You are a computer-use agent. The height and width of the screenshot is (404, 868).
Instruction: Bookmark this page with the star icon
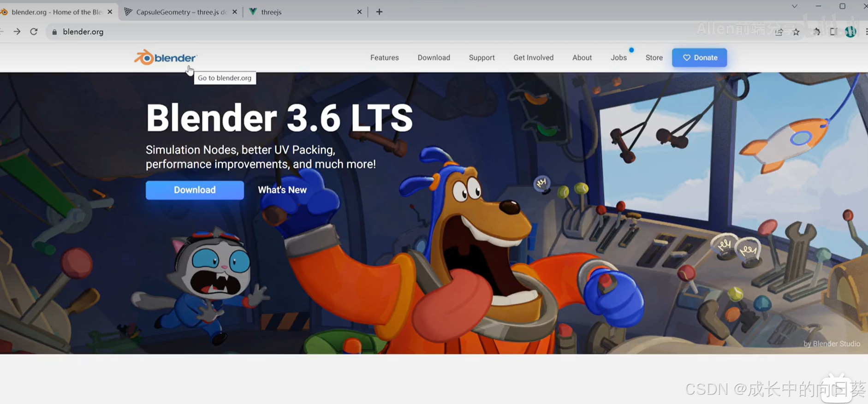(x=796, y=32)
